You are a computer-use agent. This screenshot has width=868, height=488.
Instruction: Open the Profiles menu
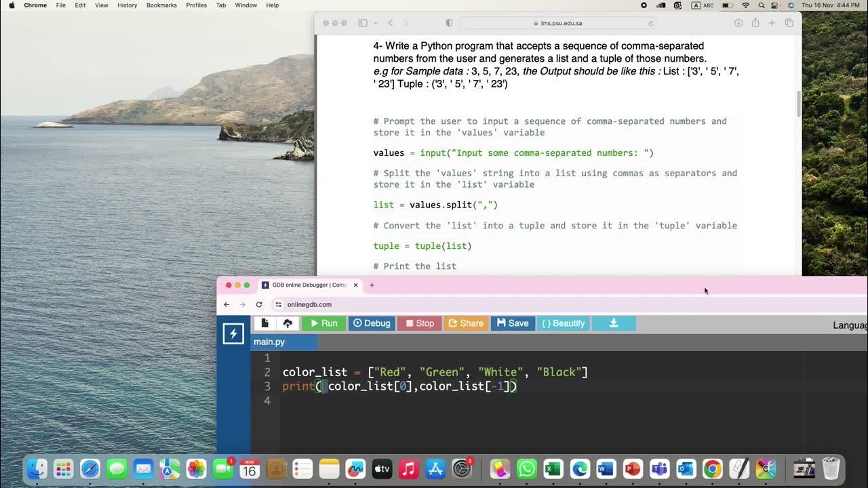click(x=197, y=5)
